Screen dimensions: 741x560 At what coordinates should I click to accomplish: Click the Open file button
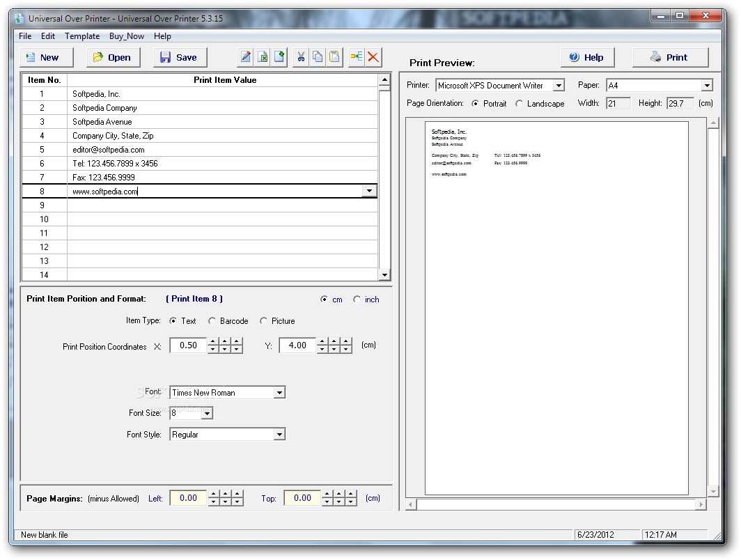[114, 57]
